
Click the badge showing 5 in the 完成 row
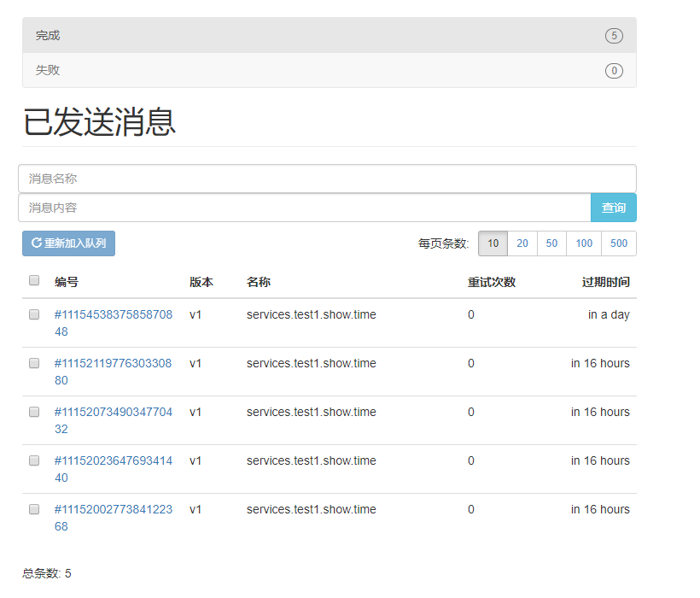click(614, 36)
